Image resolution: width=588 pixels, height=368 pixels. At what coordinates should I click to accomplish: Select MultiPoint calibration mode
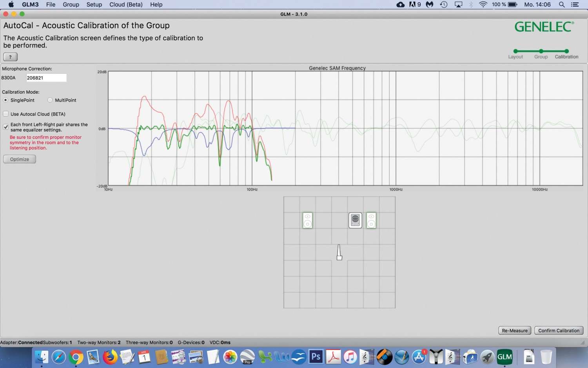[50, 100]
